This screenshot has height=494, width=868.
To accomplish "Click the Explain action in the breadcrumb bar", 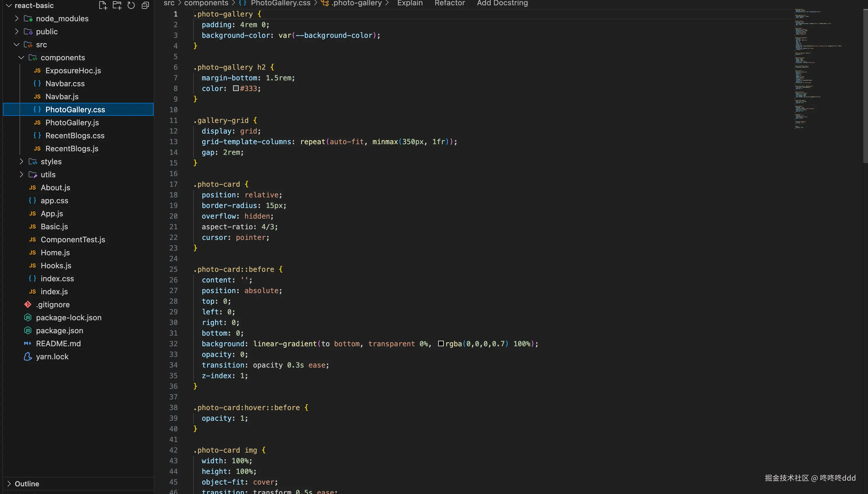I will tap(409, 3).
